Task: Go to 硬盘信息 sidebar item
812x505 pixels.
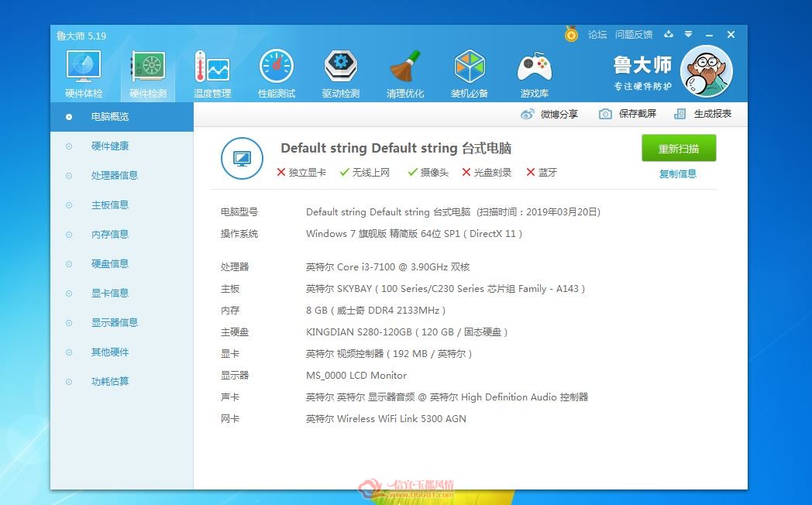Action: tap(122, 264)
